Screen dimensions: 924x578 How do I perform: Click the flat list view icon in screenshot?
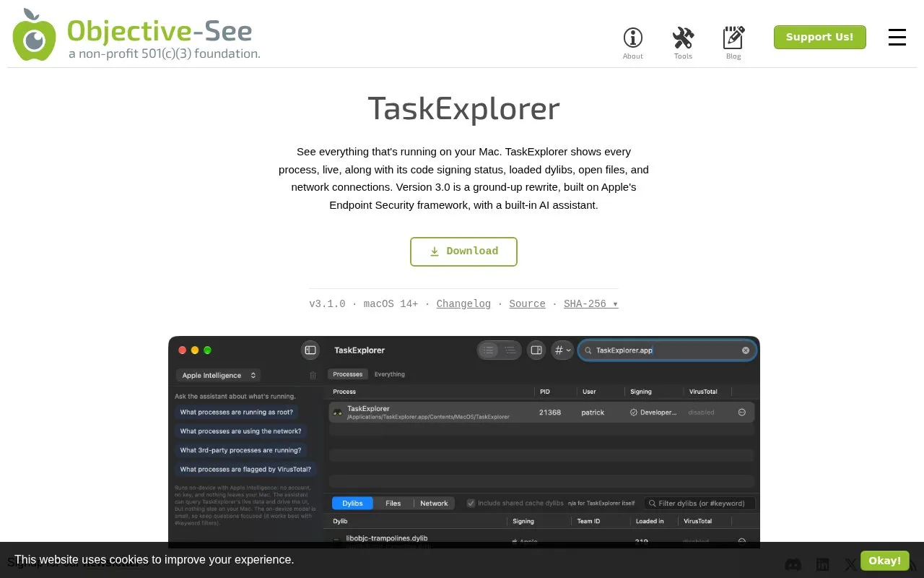click(x=489, y=350)
